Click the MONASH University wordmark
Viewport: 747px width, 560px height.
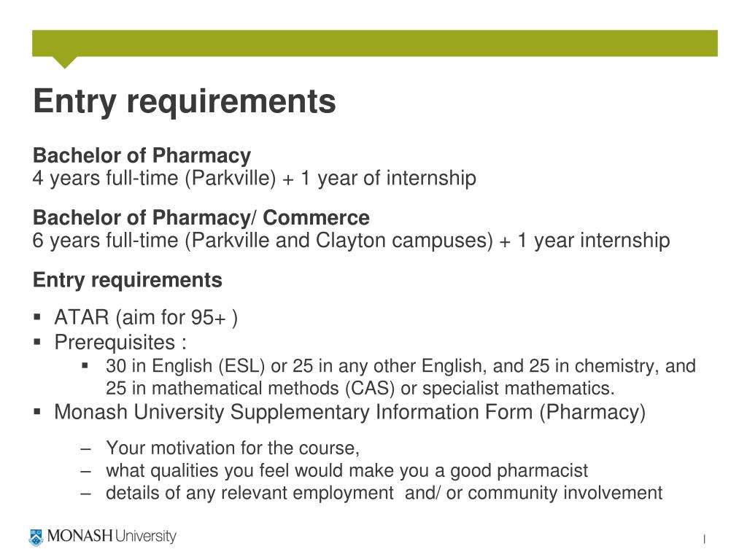tap(112, 536)
